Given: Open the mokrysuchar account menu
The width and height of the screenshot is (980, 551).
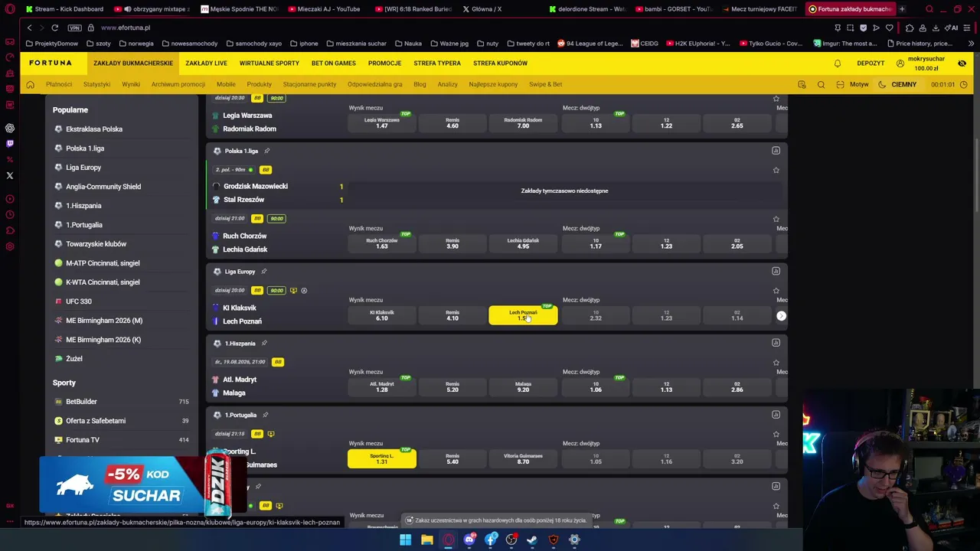Looking at the screenshot, I should click(921, 64).
